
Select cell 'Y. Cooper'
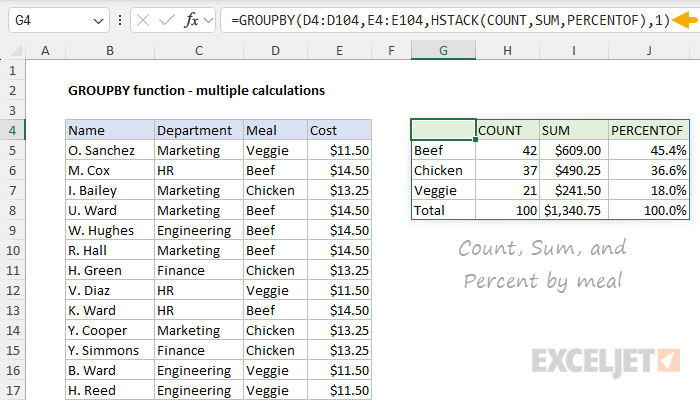[110, 330]
